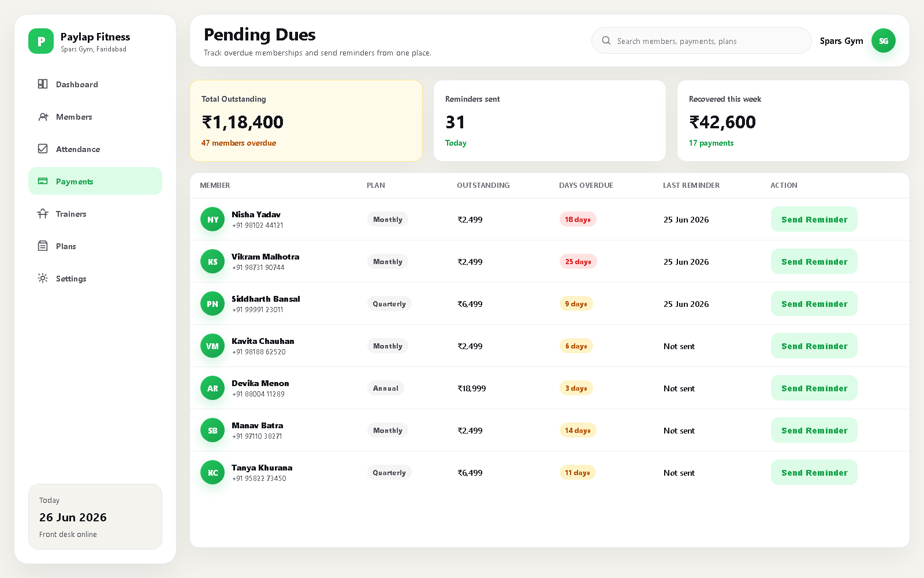This screenshot has height=578, width=924.
Task: Click the ₹18,999 outstanding amount
Action: pos(471,388)
